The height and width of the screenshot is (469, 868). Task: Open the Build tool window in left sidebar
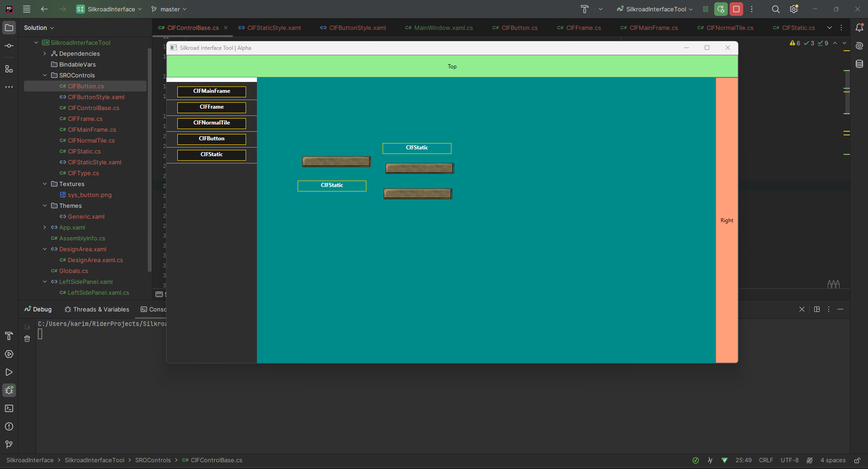9,336
